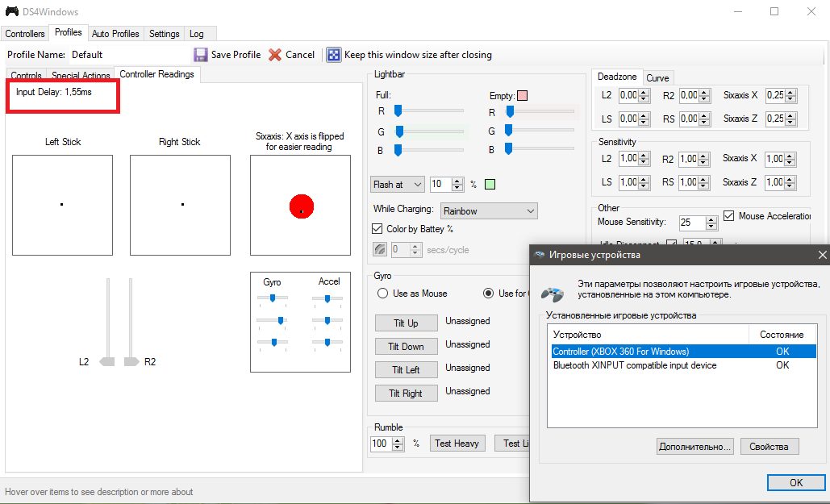
Task: Click Дополнительно button in game devices dialog
Action: click(x=695, y=446)
